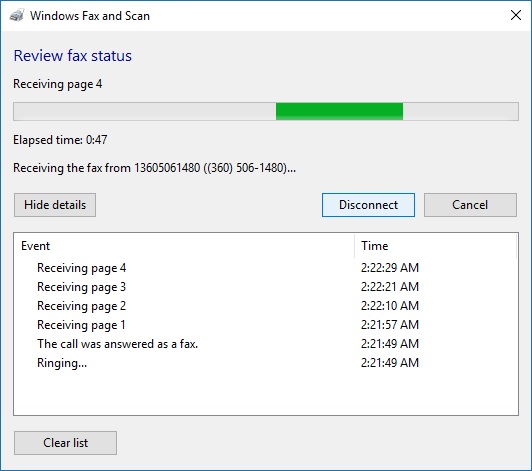Screen dimensions: 532x471
Task: Clear list of fax events
Action: (65, 443)
